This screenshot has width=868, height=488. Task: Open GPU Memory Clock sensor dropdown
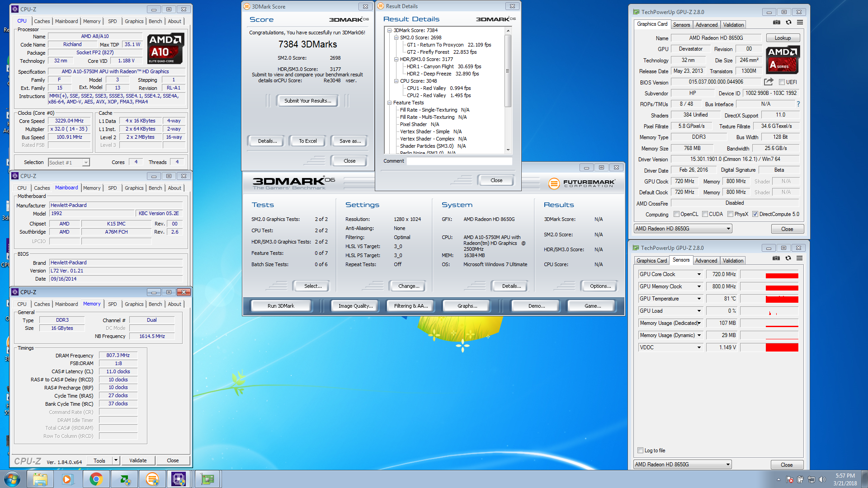[x=699, y=286]
